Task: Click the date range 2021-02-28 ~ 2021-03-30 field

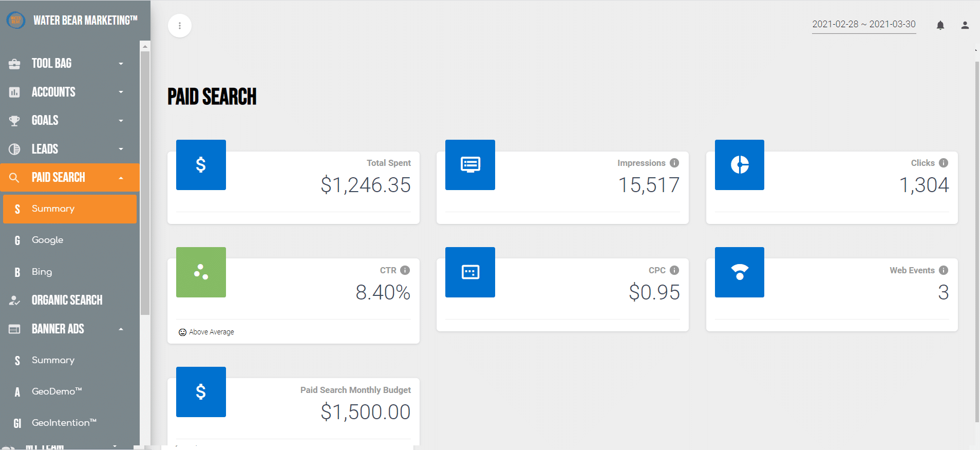Action: pyautogui.click(x=864, y=24)
